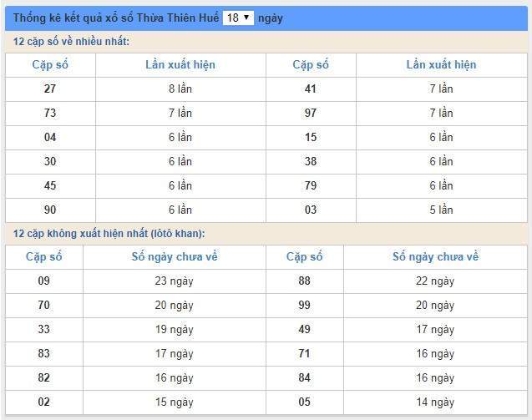Select pair number 88

point(304,281)
